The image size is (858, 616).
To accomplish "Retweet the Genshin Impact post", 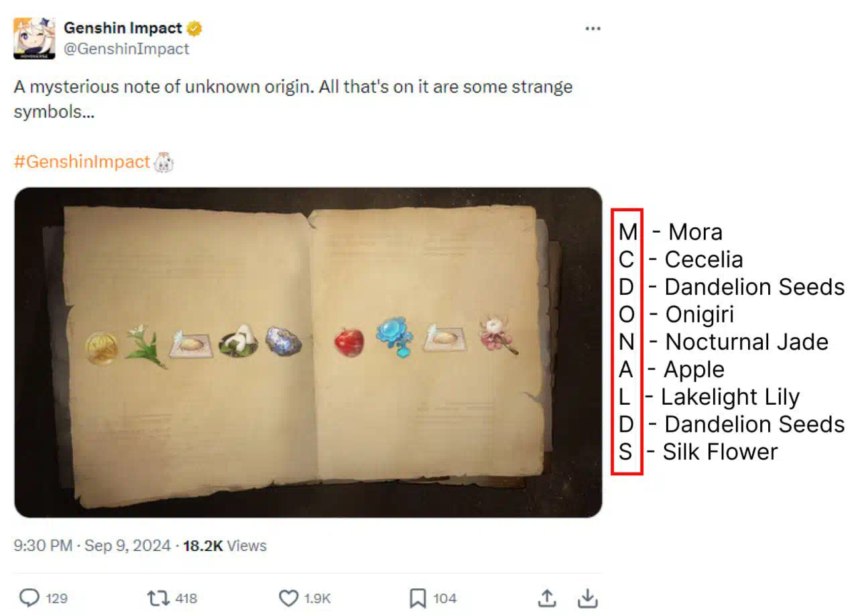I will pyautogui.click(x=158, y=598).
